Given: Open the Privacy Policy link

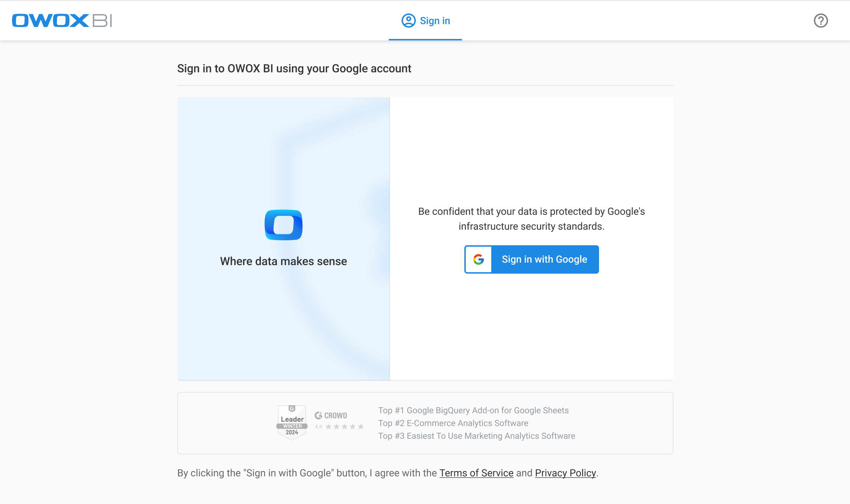Looking at the screenshot, I should pyautogui.click(x=565, y=473).
